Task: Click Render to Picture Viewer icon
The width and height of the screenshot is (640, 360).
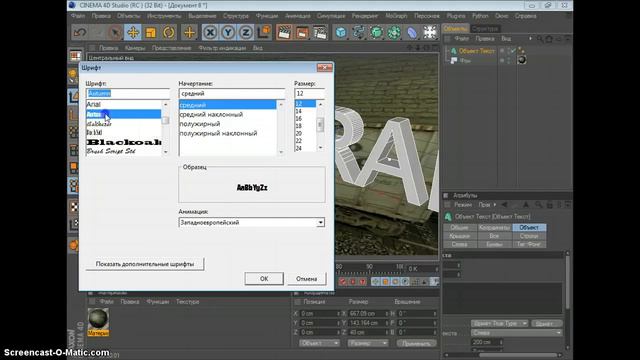Action: [302, 32]
